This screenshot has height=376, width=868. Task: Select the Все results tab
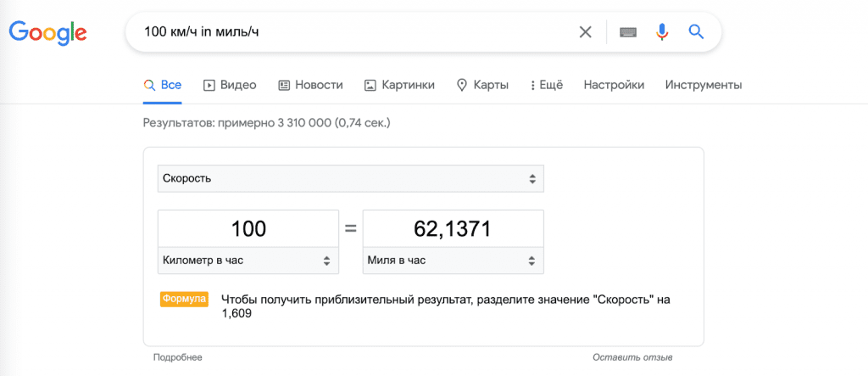pyautogui.click(x=163, y=85)
